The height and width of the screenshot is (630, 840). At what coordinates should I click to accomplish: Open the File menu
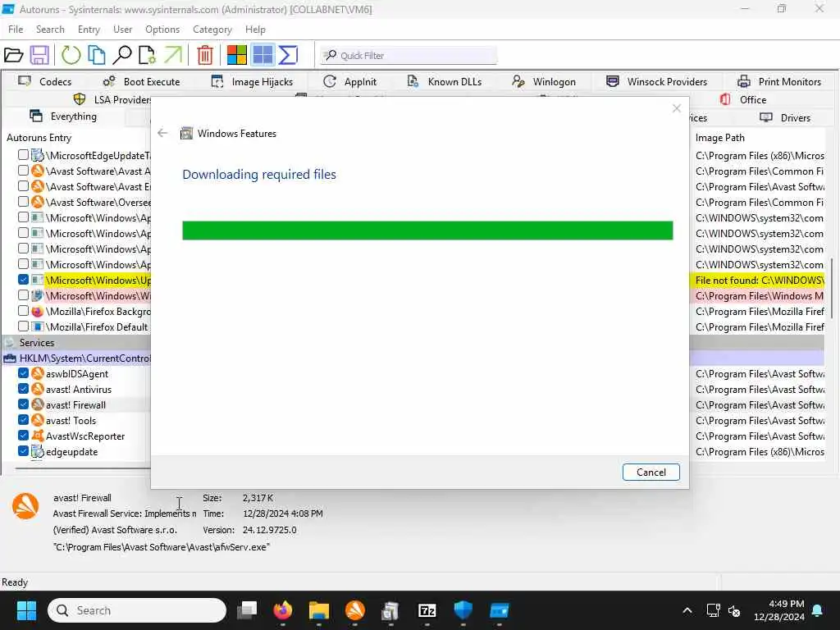click(x=16, y=30)
